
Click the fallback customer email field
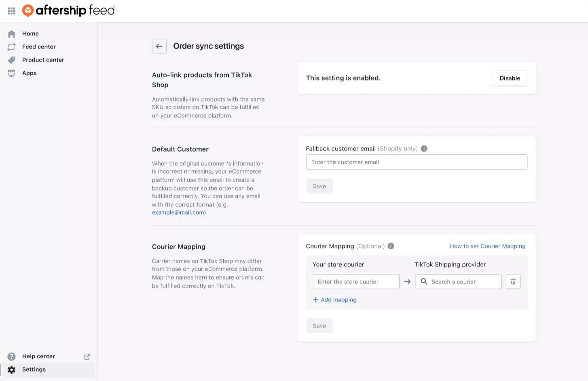pyautogui.click(x=417, y=162)
